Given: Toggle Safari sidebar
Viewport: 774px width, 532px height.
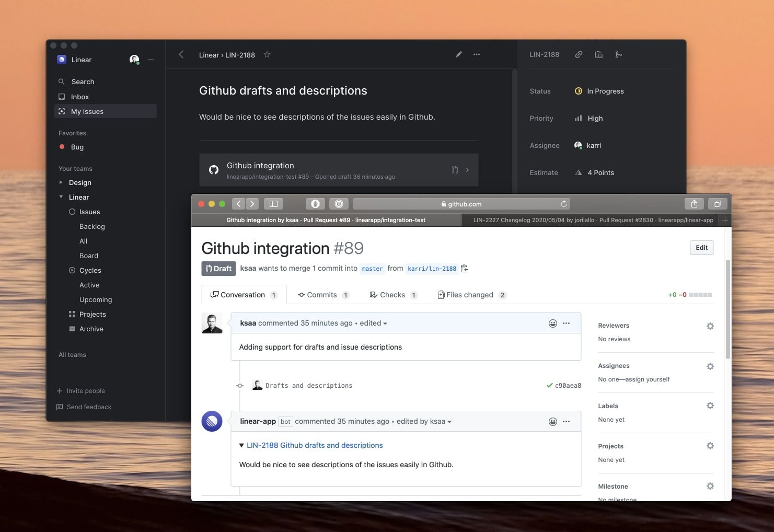Looking at the screenshot, I should tap(273, 204).
